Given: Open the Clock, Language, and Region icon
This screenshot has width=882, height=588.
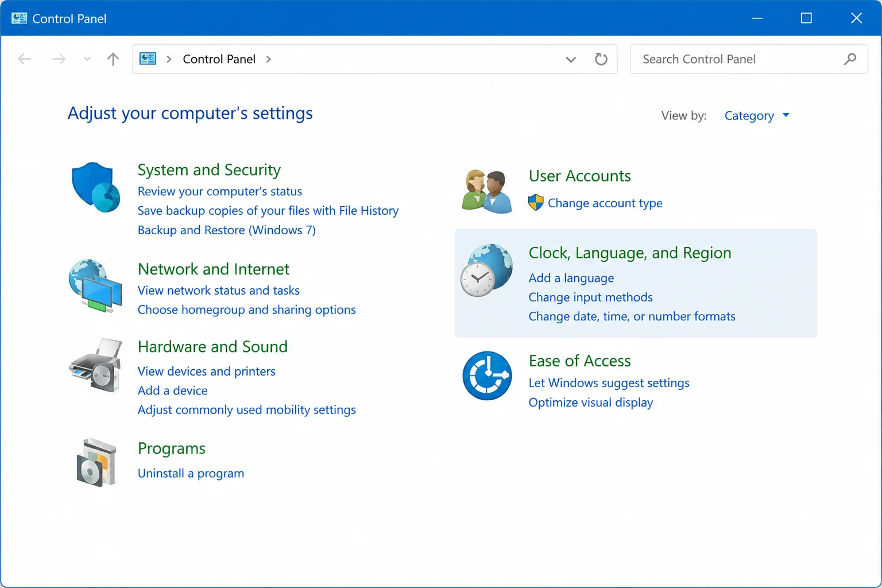Looking at the screenshot, I should click(x=486, y=270).
